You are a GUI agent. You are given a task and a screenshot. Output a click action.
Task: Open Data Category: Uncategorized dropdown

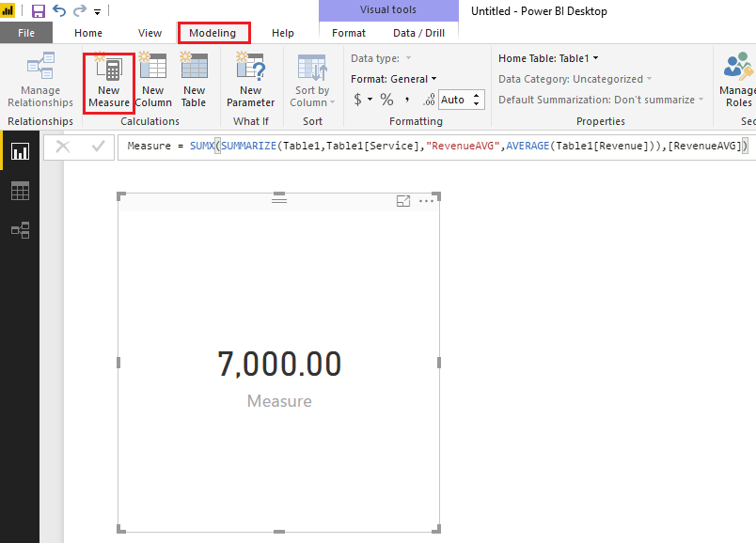pyautogui.click(x=575, y=79)
